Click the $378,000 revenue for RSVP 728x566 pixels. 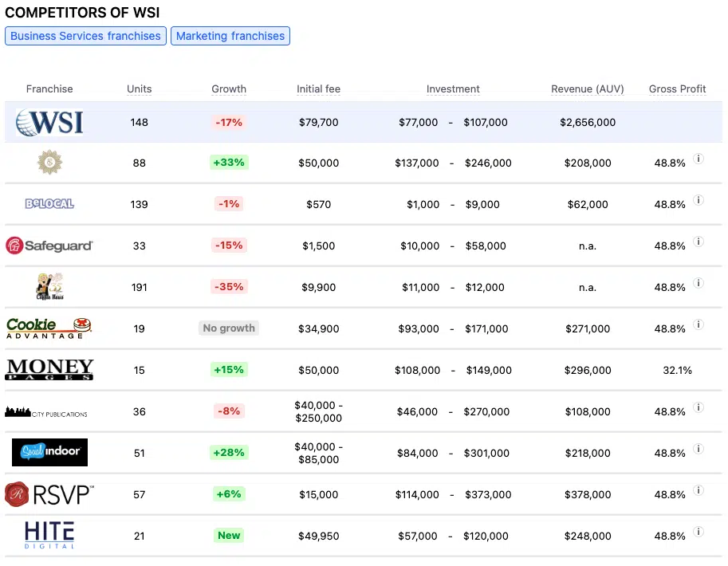(588, 494)
